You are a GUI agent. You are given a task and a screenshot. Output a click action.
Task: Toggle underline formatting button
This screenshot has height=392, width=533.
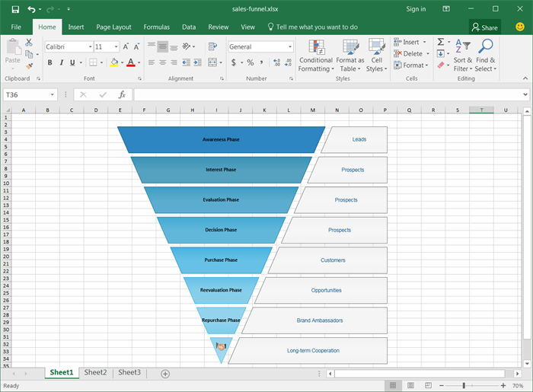72,62
